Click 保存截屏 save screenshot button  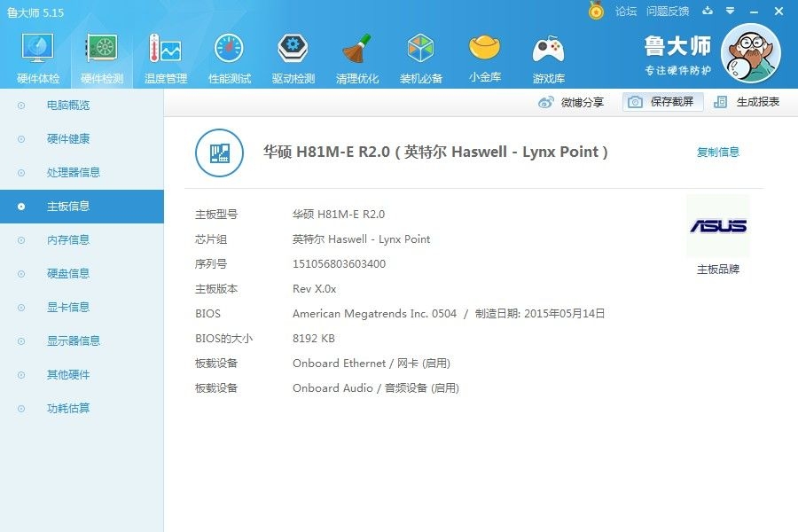click(662, 102)
